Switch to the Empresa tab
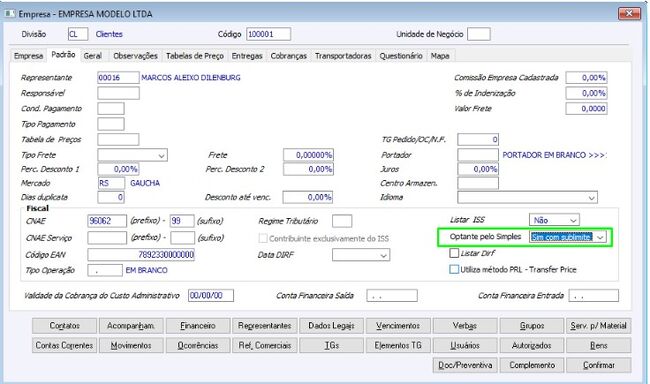Screen dimensions: 650x384 point(28,56)
